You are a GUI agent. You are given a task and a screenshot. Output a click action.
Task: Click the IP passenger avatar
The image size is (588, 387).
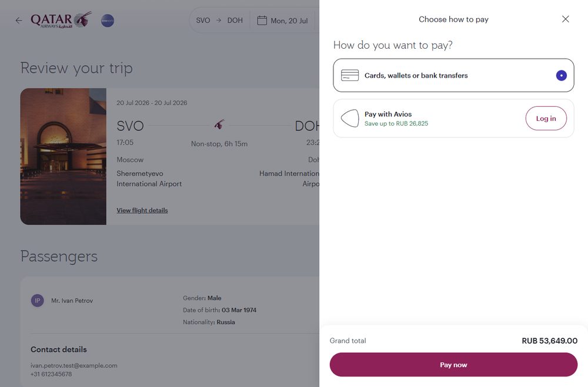[x=38, y=301]
